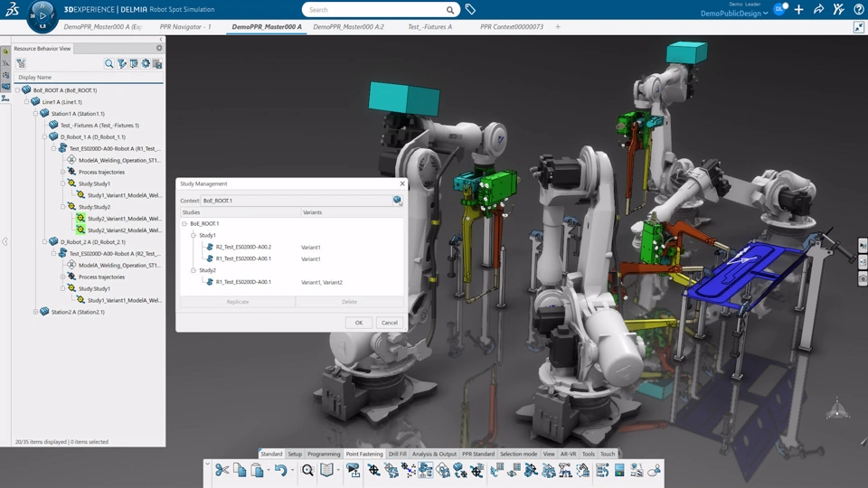This screenshot has width=868, height=488.
Task: Select Study2_Variant1_ModelA_Wel tree item
Action: pos(124,219)
